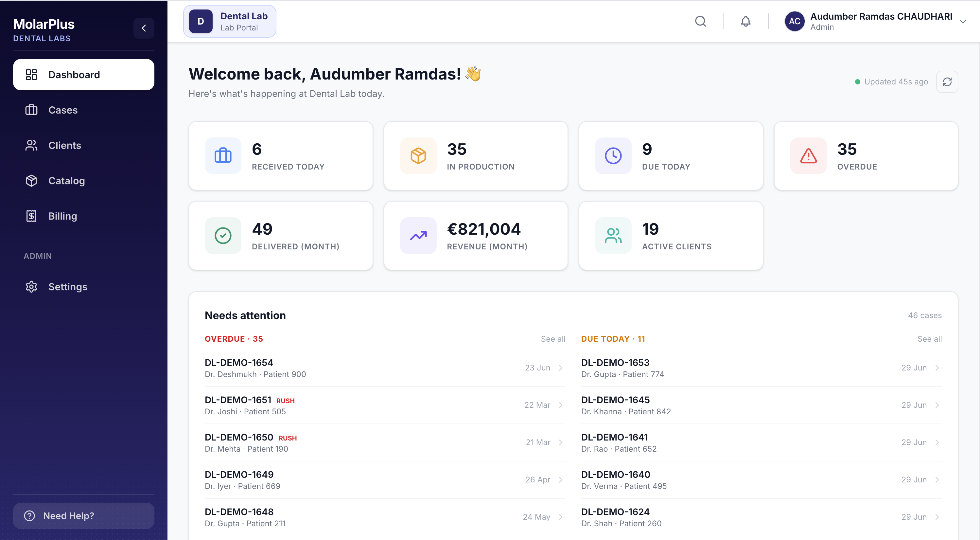The image size is (980, 540).
Task: Click See all for due today cases
Action: point(929,339)
